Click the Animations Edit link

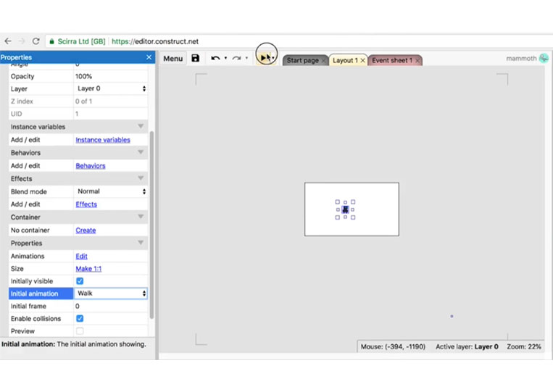(x=81, y=257)
